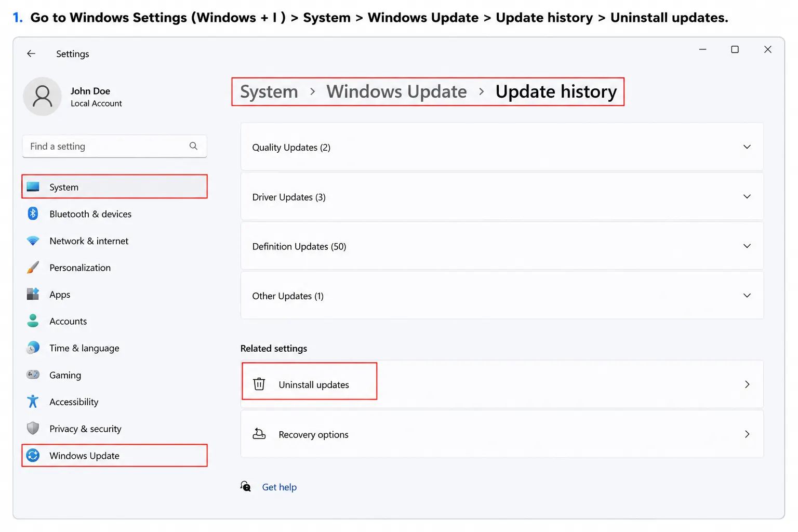Click the Apps icon in sidebar
Image resolution: width=798 pixels, height=532 pixels.
point(33,294)
